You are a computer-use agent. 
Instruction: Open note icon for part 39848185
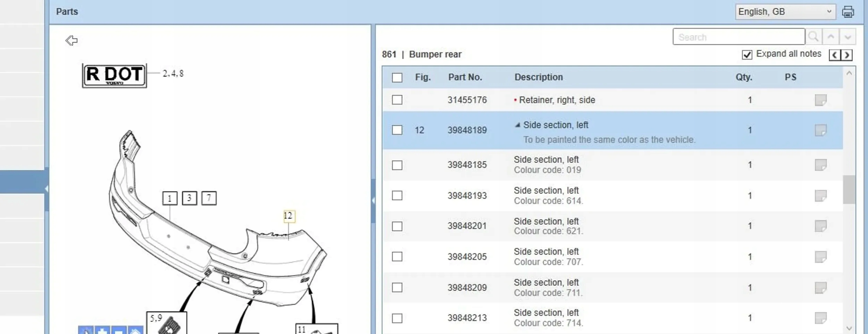click(821, 165)
